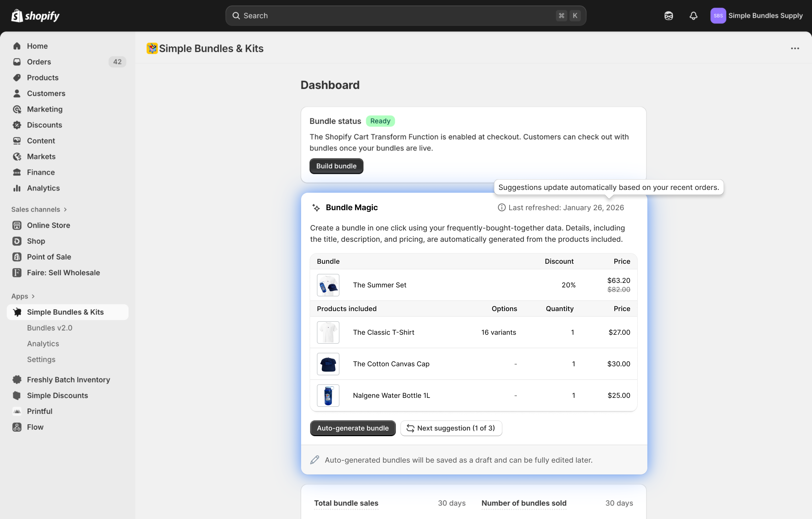Open Settings under Simple Bundles & Kits
812x519 pixels.
pos(41,359)
